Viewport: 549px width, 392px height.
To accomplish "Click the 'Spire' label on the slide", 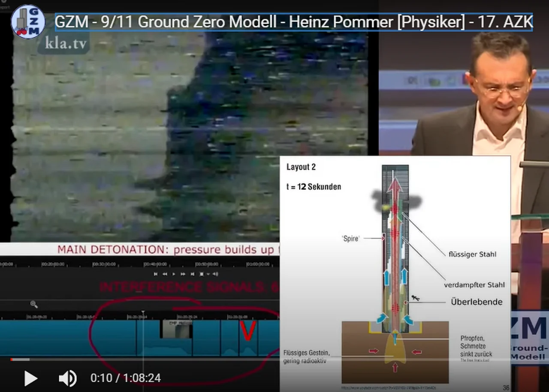I will point(351,239).
